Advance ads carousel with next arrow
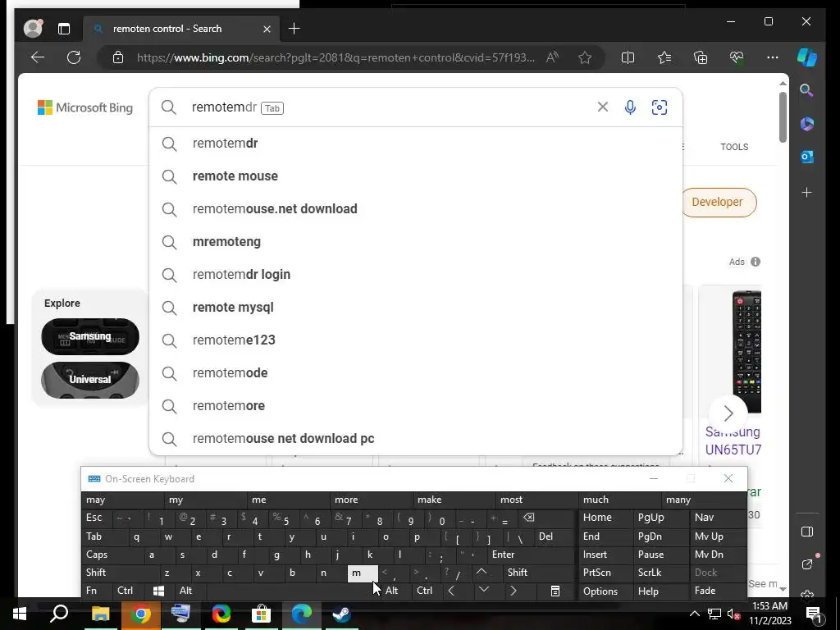Screen dimensions: 840x630 [x=728, y=413]
